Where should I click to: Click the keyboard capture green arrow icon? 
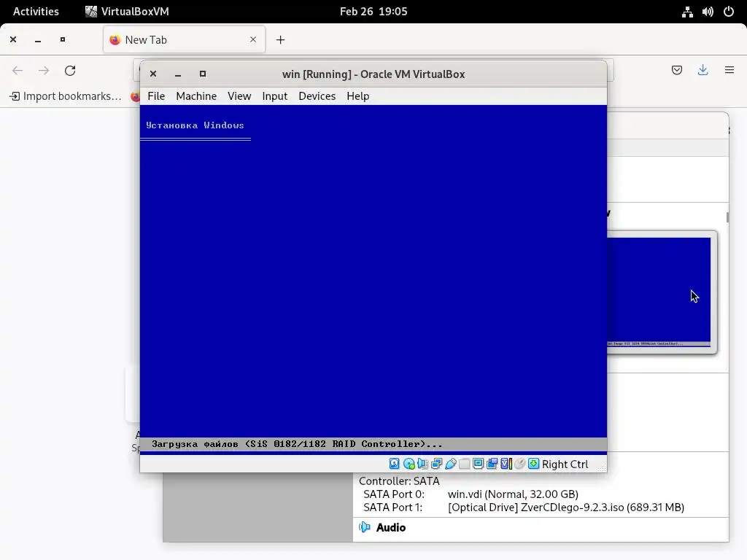[x=533, y=464]
